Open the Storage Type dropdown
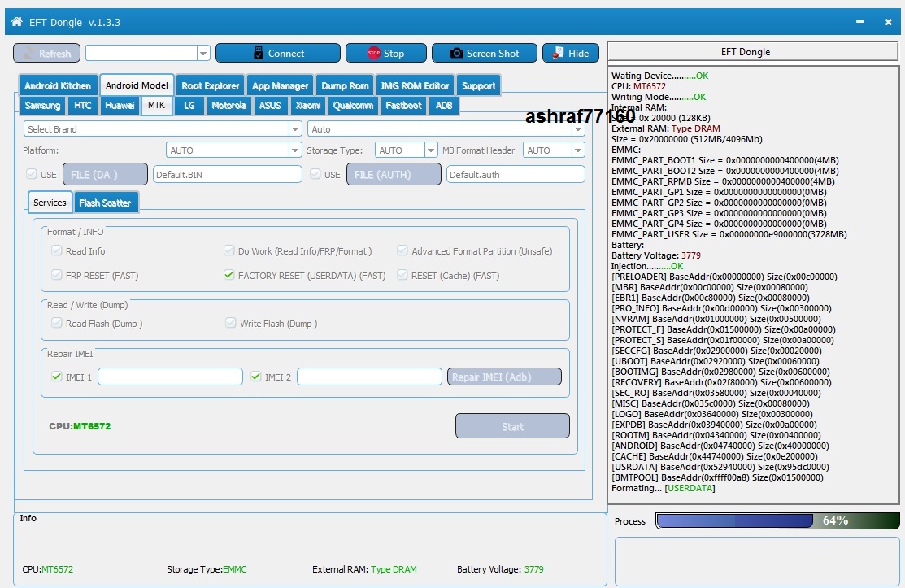Viewport: 905px width, 588px height. tap(431, 150)
